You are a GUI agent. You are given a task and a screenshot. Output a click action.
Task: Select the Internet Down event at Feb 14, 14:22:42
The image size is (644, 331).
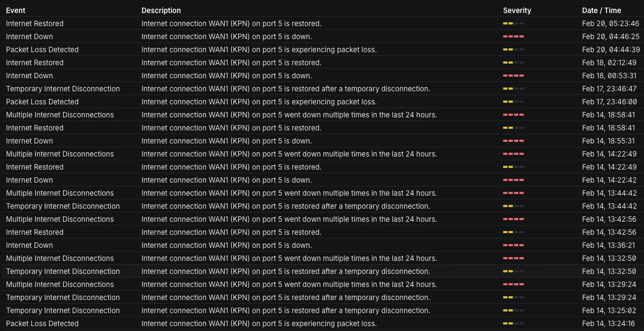click(x=29, y=180)
